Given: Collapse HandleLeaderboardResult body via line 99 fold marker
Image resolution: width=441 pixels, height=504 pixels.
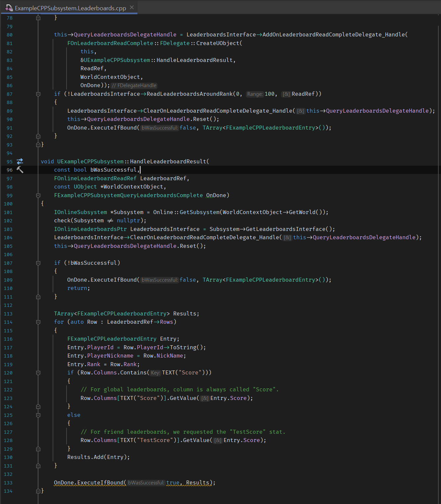Looking at the screenshot, I should [38, 196].
